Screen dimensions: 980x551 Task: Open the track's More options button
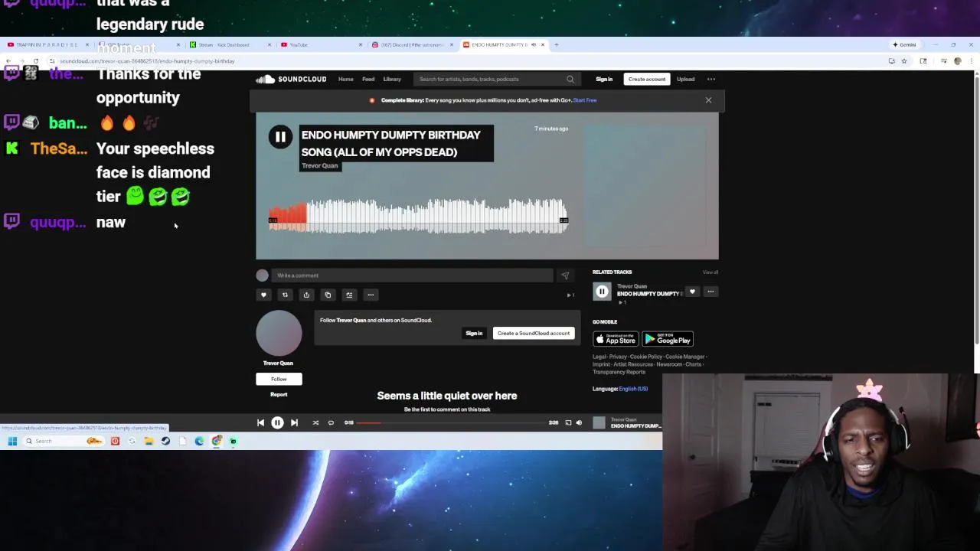tap(371, 295)
